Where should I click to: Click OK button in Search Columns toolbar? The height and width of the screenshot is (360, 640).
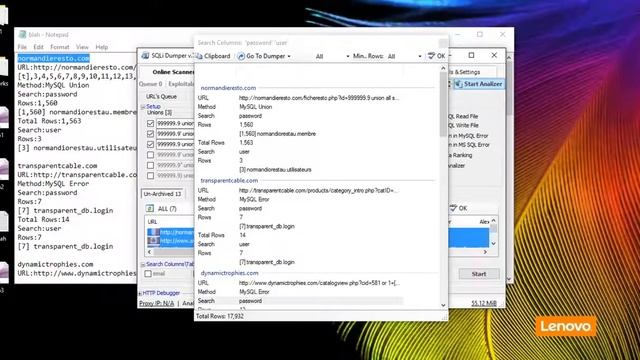pos(436,56)
